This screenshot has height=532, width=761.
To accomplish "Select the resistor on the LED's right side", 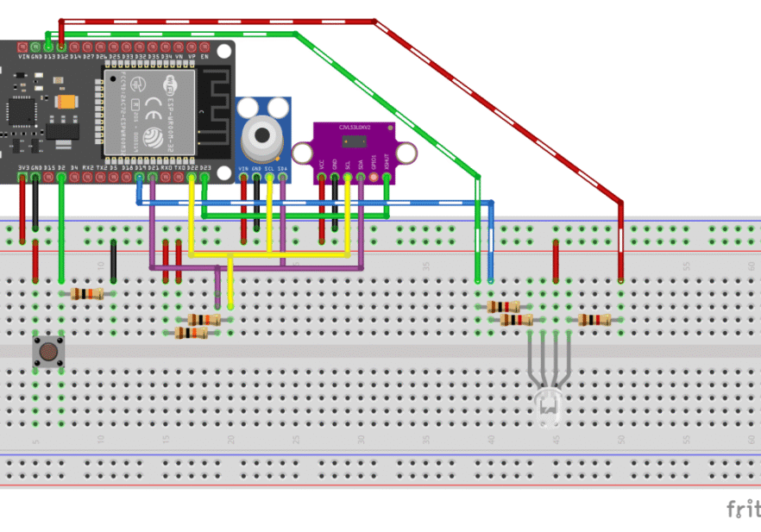I will (x=594, y=320).
